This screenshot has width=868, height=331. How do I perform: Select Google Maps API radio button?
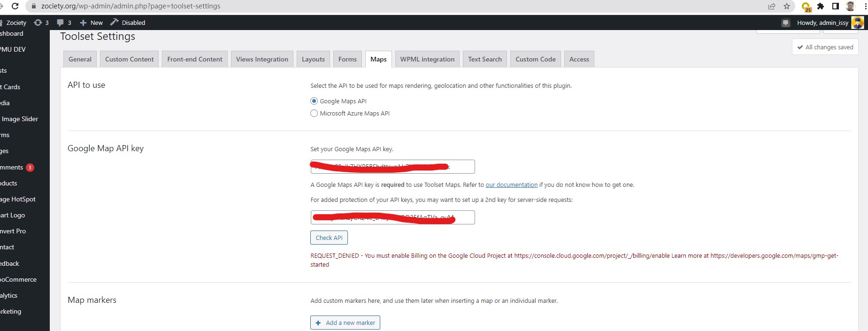314,101
